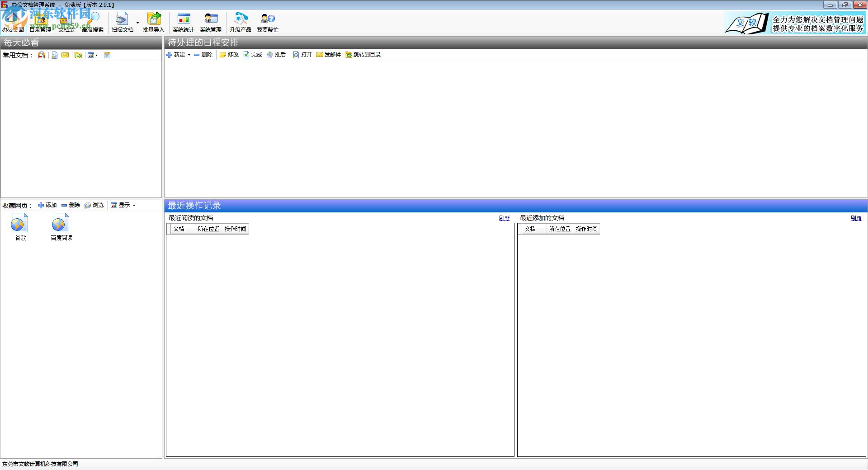Sort recently added list by 所在位置 column
Viewport: 868px width, 470px height.
(x=560, y=229)
